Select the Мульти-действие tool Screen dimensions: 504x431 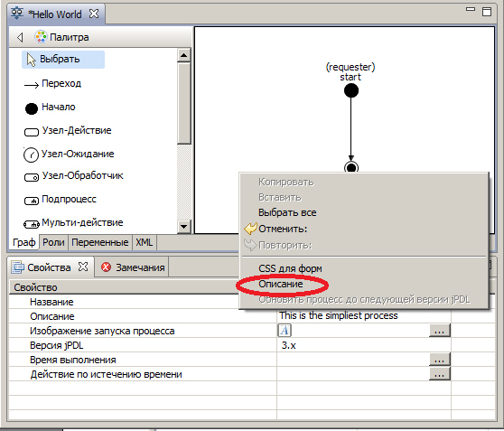(73, 223)
